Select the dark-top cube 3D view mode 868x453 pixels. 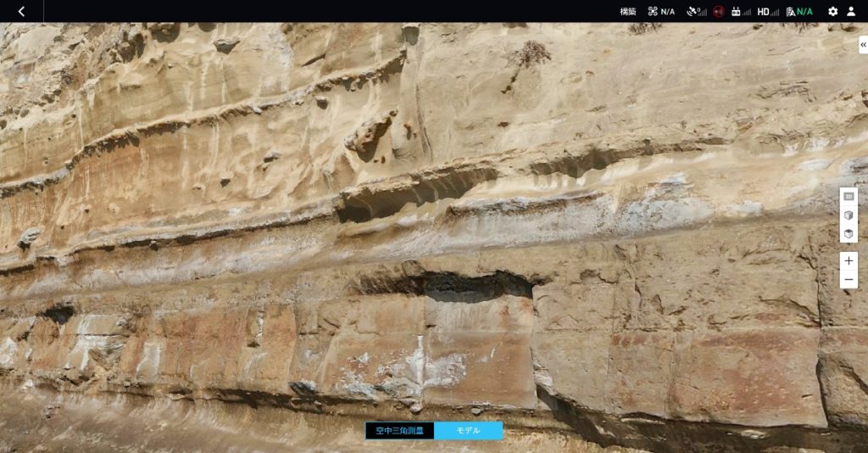[x=849, y=233]
